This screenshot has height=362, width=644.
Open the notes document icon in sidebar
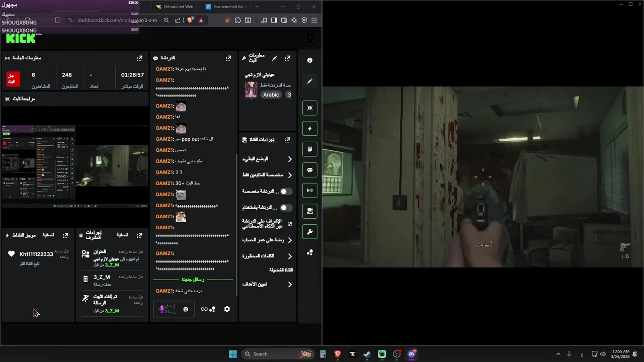[310, 149]
